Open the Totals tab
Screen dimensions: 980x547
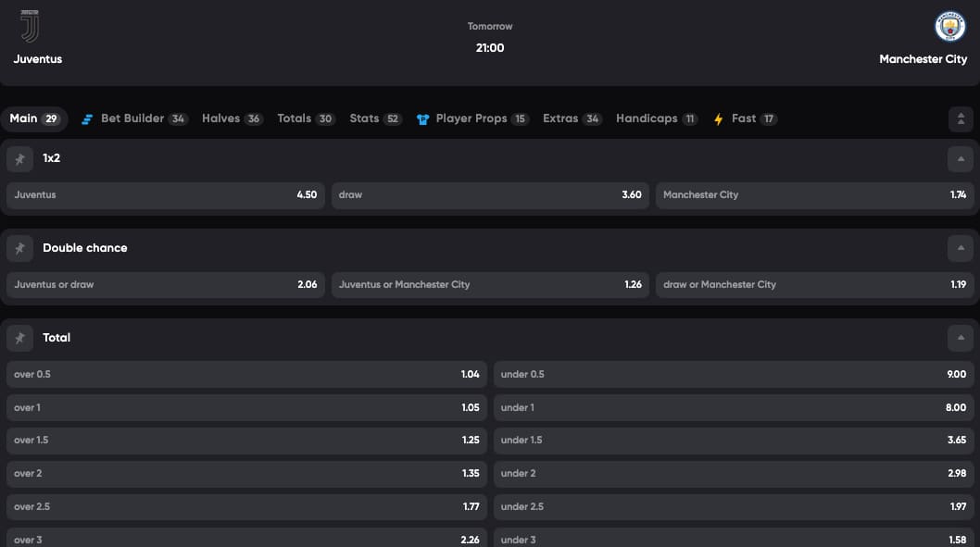click(x=306, y=118)
